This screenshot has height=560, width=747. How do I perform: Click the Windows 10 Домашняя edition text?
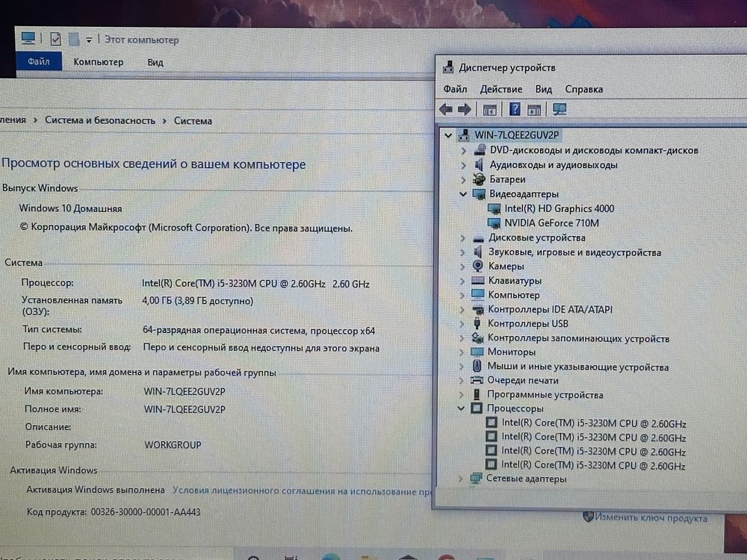tap(70, 208)
